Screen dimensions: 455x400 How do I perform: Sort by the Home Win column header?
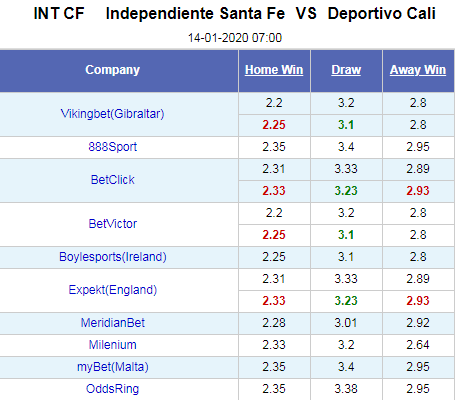pyautogui.click(x=274, y=70)
